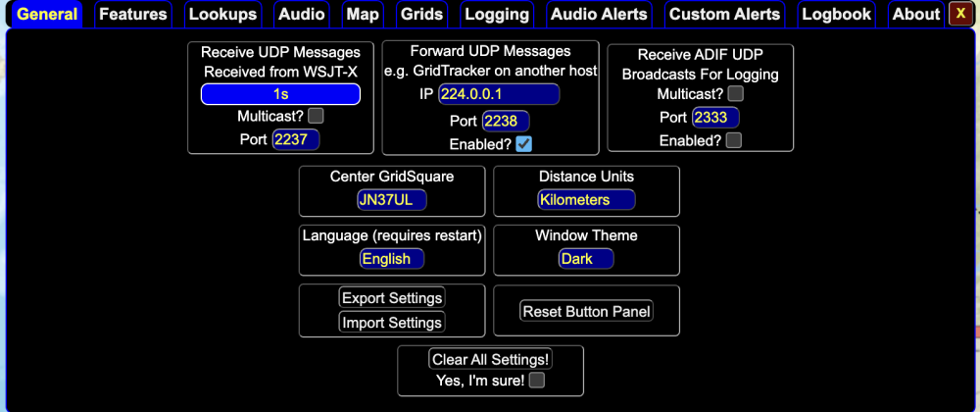980x412 pixels.
Task: Enable Receive ADIF UDP Broadcasts checkbox
Action: (x=734, y=140)
